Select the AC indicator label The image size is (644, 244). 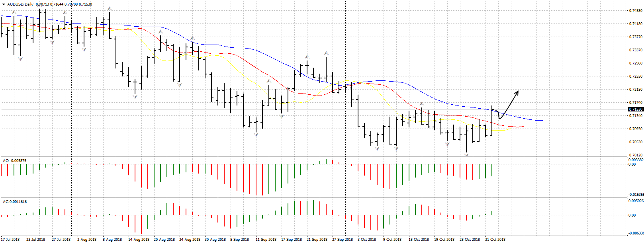tap(15, 202)
